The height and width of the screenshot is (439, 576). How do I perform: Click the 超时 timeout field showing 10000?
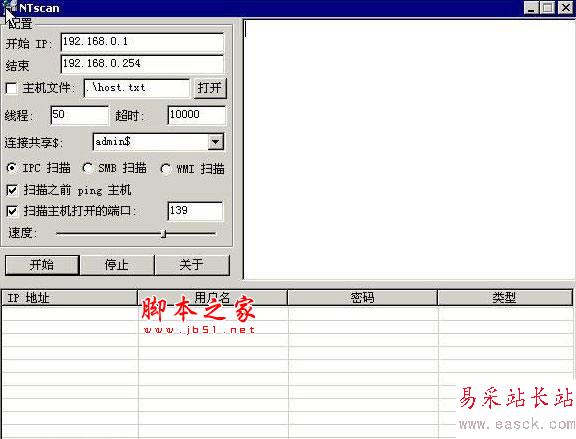[x=197, y=115]
